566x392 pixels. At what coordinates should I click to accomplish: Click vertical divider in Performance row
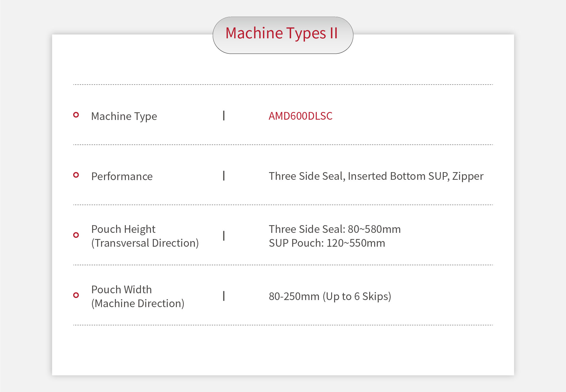coord(224,176)
